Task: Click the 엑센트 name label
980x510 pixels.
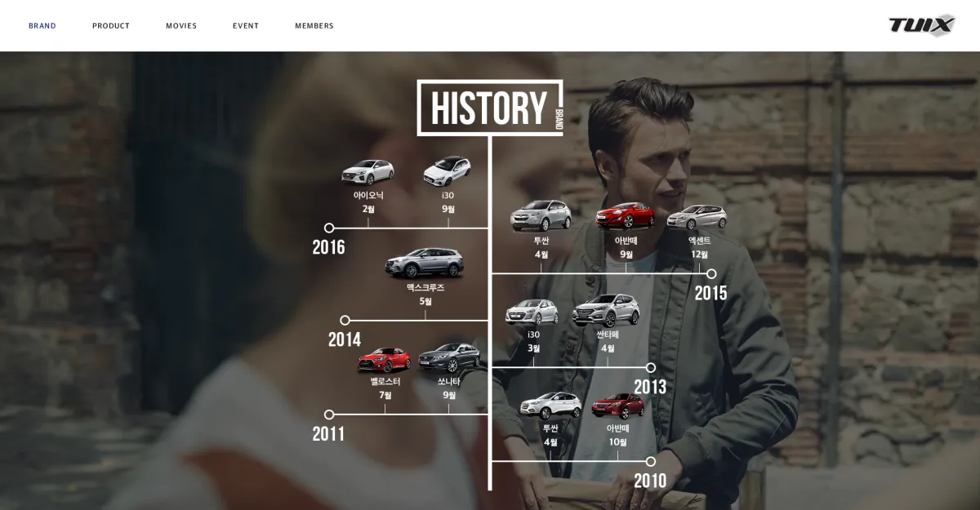Action: tap(700, 241)
